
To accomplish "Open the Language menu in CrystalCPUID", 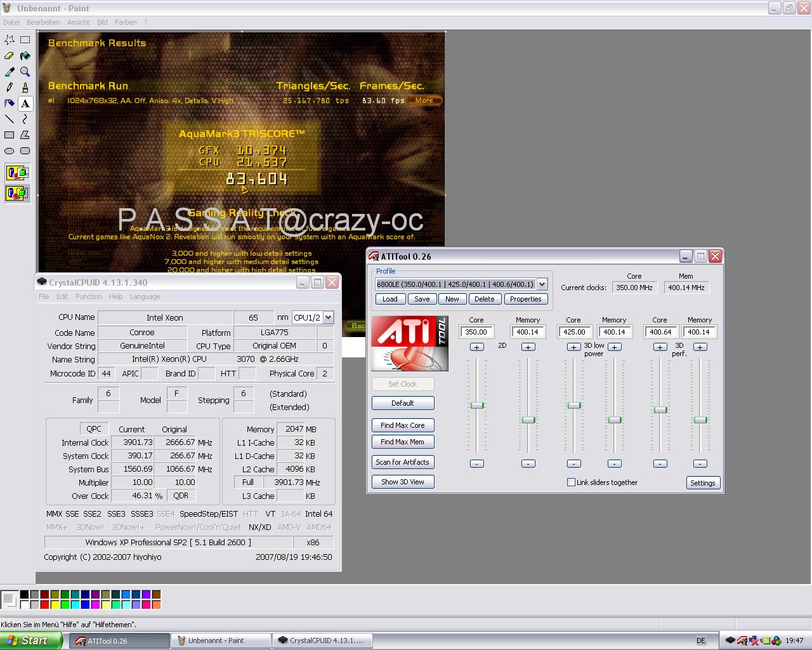I will pyautogui.click(x=145, y=296).
